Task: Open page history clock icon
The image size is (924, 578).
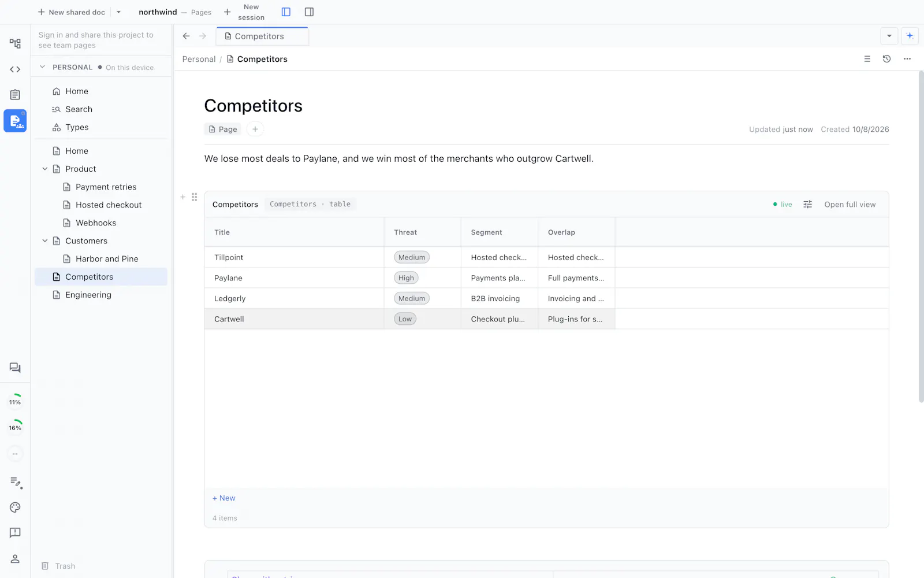Action: [x=886, y=59]
